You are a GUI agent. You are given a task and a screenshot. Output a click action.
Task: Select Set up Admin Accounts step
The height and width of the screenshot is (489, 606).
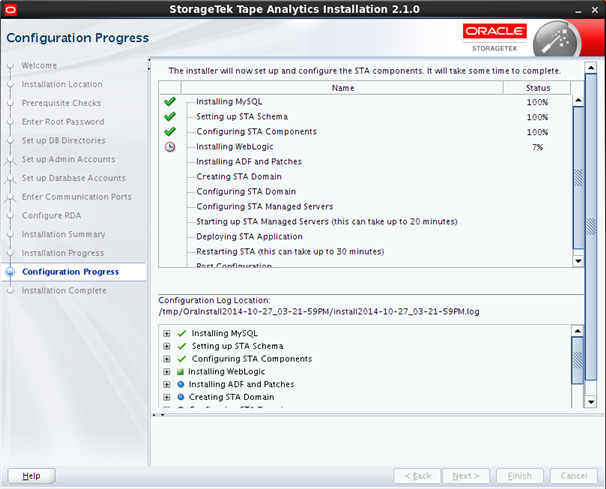(x=68, y=159)
